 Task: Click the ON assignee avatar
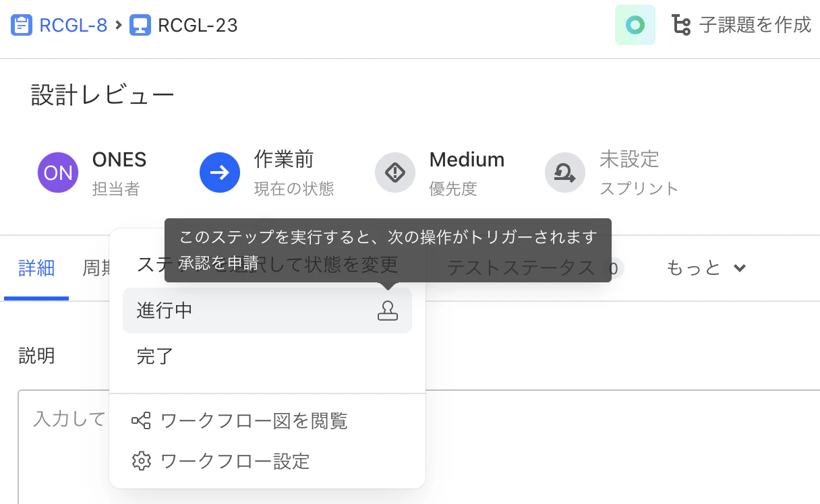tap(58, 172)
